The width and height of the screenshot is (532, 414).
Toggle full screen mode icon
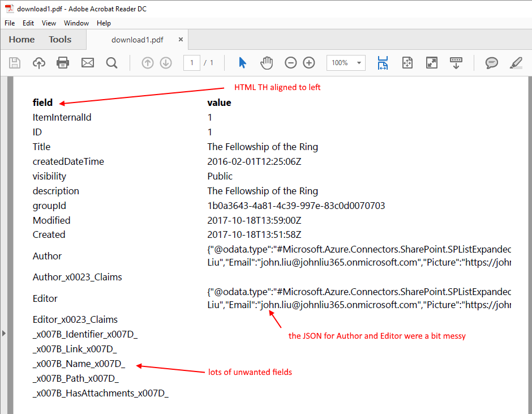point(432,63)
